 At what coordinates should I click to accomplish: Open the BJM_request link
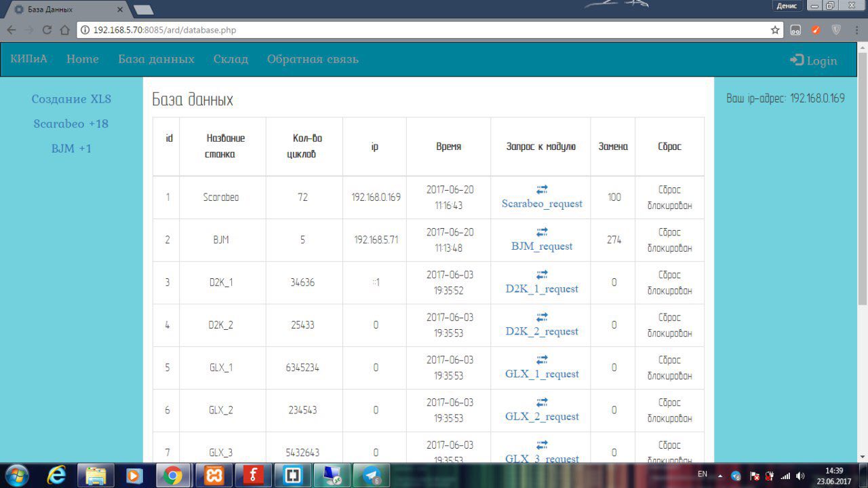(542, 246)
